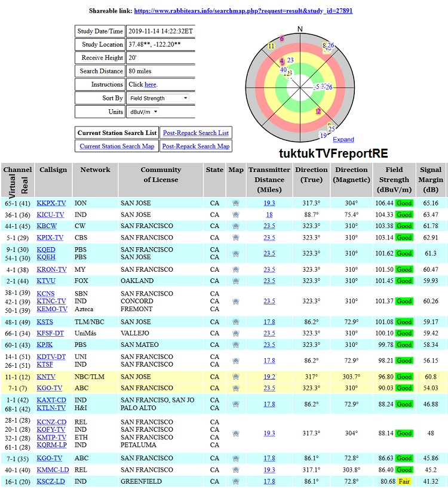448x489 pixels.
Task: Expand the radar signal plot
Action: coord(343,140)
